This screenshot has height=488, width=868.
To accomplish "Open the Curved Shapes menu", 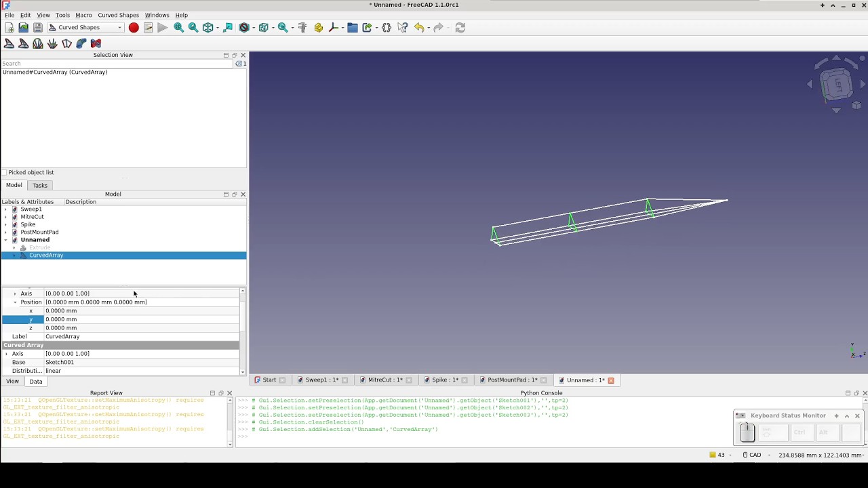I will pos(118,15).
